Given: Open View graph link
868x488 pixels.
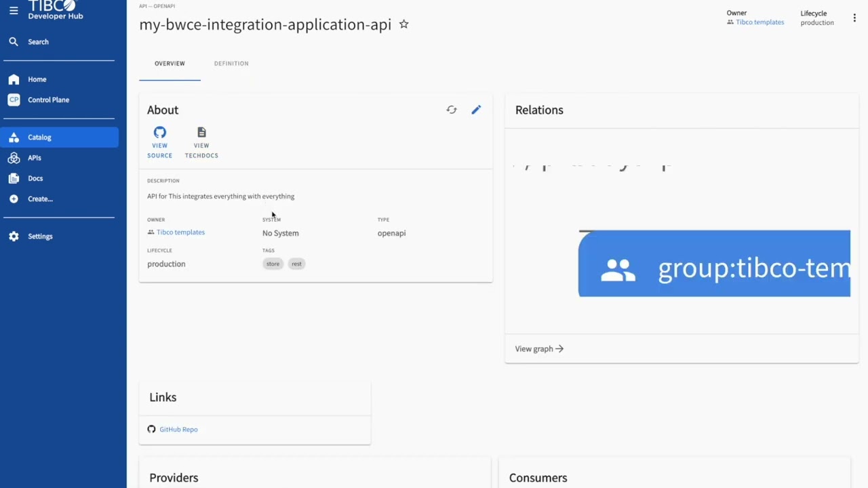Looking at the screenshot, I should coord(539,349).
